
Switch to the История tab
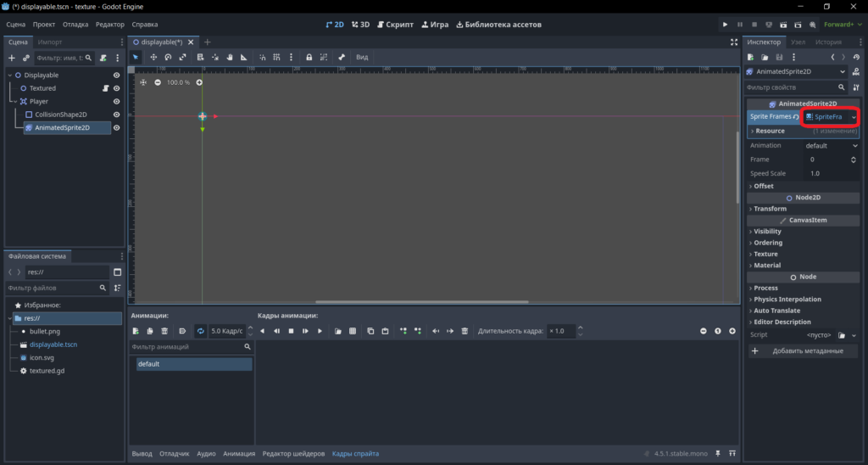click(828, 42)
